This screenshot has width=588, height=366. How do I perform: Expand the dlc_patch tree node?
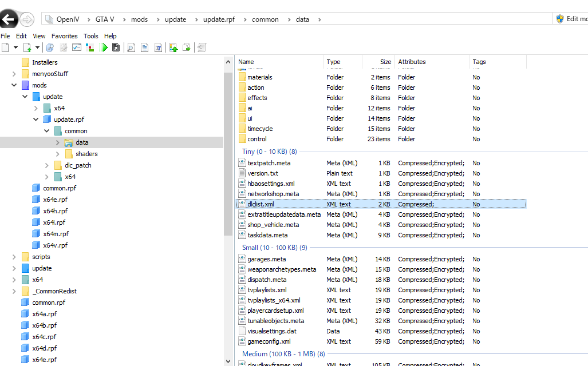coord(46,165)
